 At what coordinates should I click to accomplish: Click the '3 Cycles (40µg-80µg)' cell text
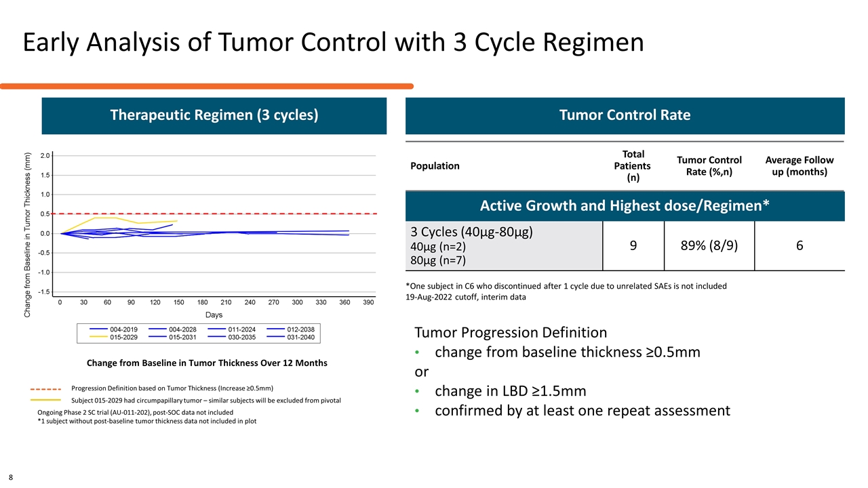pyautogui.click(x=472, y=232)
